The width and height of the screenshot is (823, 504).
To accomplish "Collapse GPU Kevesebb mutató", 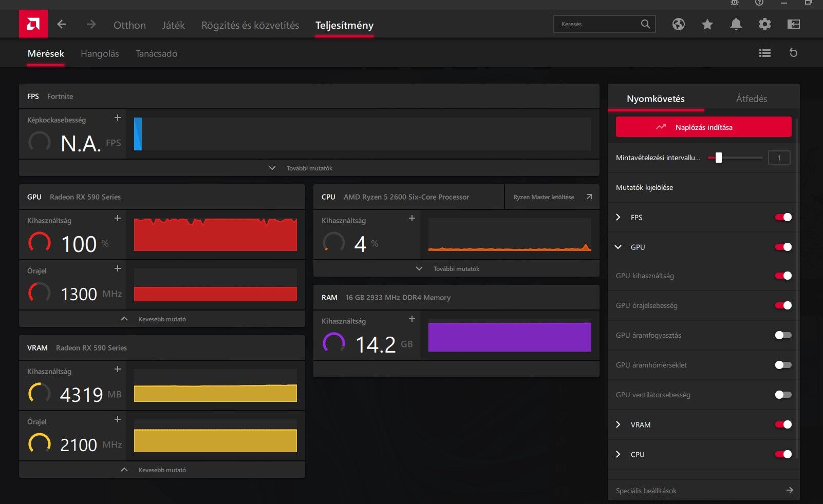I will [162, 319].
